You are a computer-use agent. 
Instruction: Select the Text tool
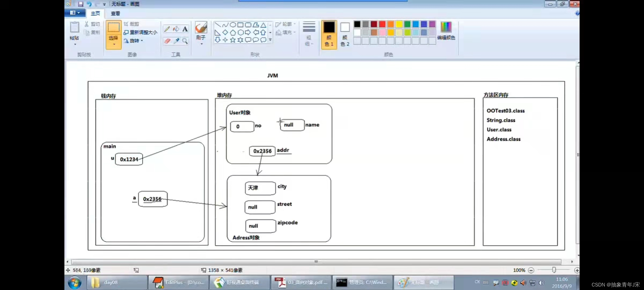coord(185,29)
